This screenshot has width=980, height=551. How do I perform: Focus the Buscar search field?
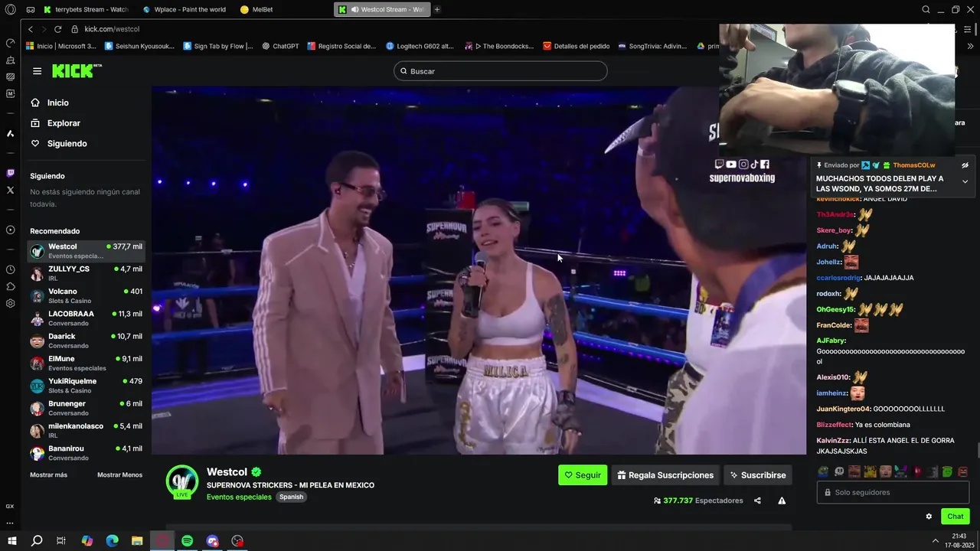coord(501,71)
